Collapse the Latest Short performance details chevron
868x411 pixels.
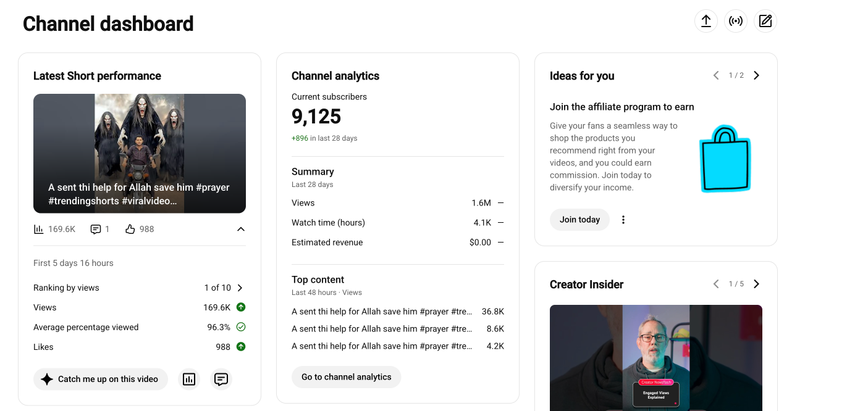(241, 229)
